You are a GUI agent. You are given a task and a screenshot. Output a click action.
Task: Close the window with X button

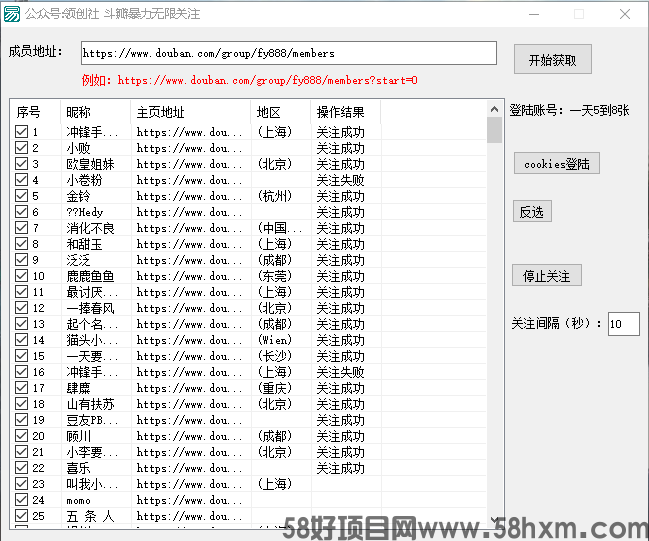[x=625, y=14]
